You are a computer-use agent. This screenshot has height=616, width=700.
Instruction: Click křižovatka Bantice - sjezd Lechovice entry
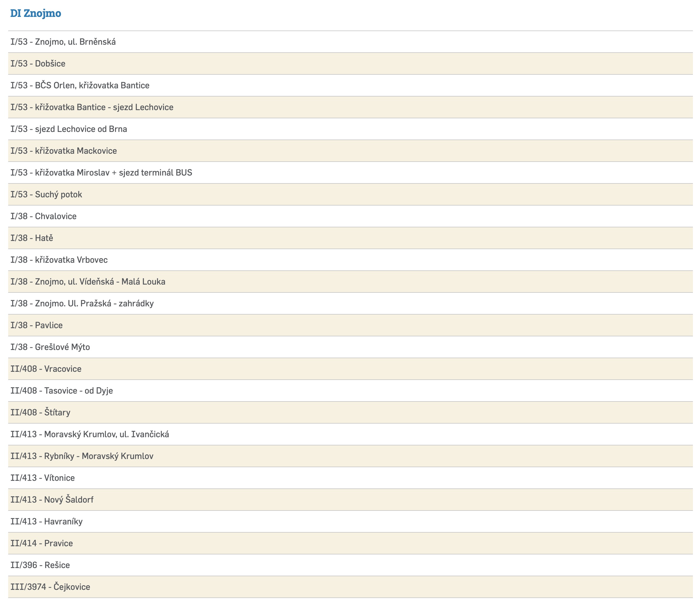click(x=92, y=107)
